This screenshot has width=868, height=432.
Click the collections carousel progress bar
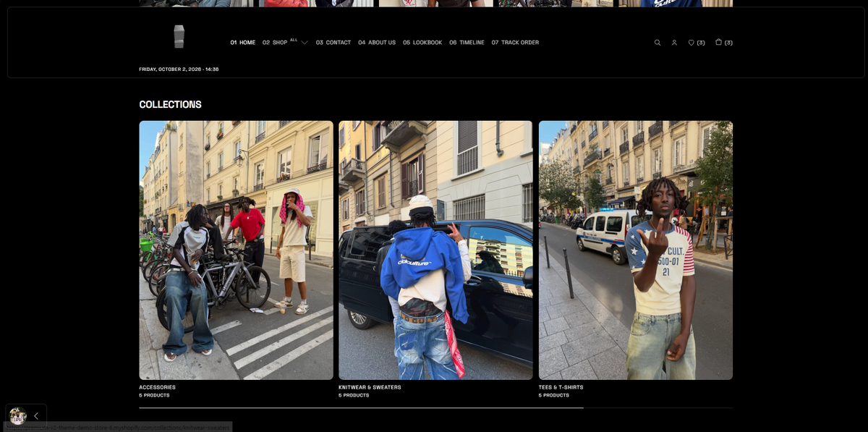click(436, 408)
